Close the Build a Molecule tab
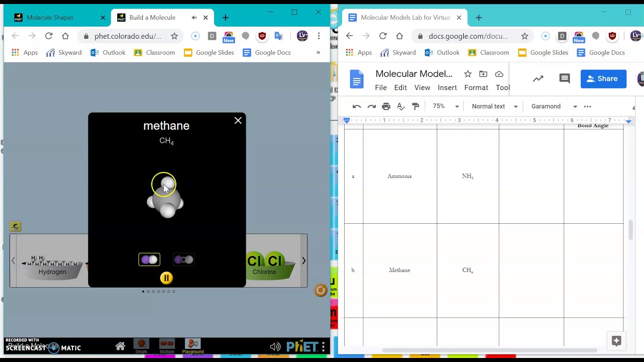The height and width of the screenshot is (362, 644). (x=205, y=18)
